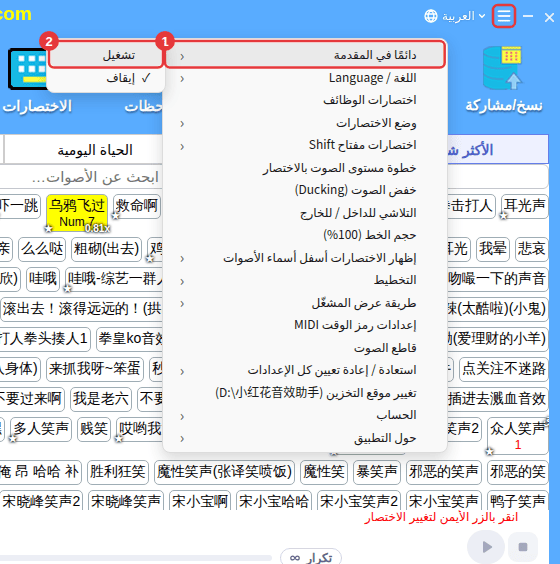Play the 救命啊 sound
560x564 pixels.
click(137, 206)
